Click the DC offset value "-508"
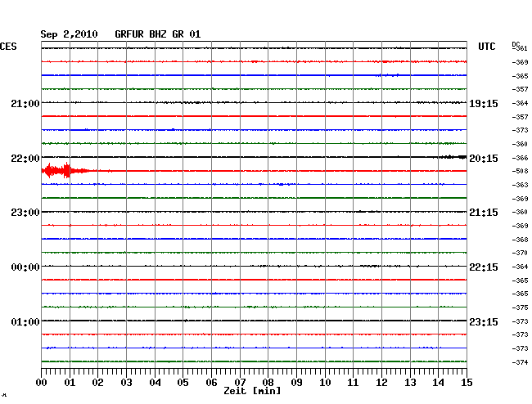 (520, 171)
